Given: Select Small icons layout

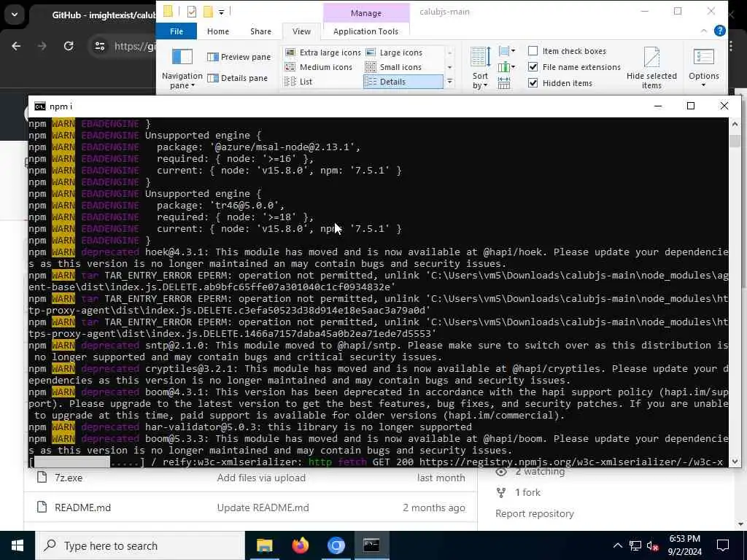Looking at the screenshot, I should click(393, 67).
